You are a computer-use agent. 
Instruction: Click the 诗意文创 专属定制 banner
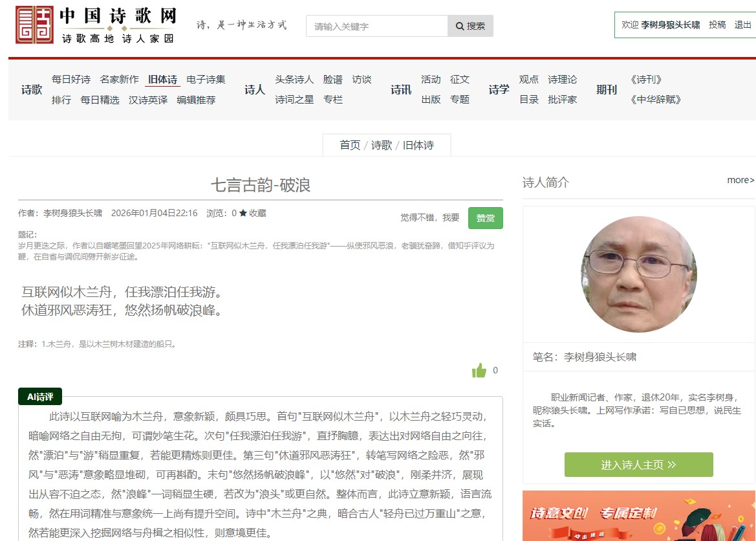coord(638,515)
